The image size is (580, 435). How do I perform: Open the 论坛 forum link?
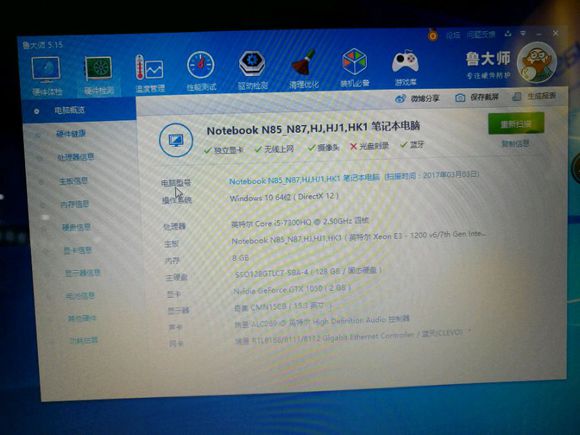coord(453,35)
